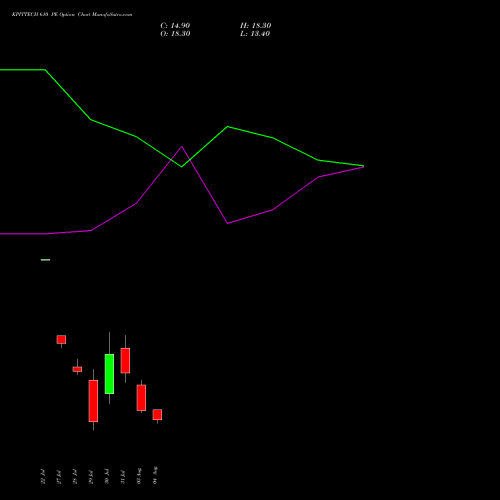Select the tall green candle for 30 Jul
500x500 pixels.
click(x=109, y=374)
